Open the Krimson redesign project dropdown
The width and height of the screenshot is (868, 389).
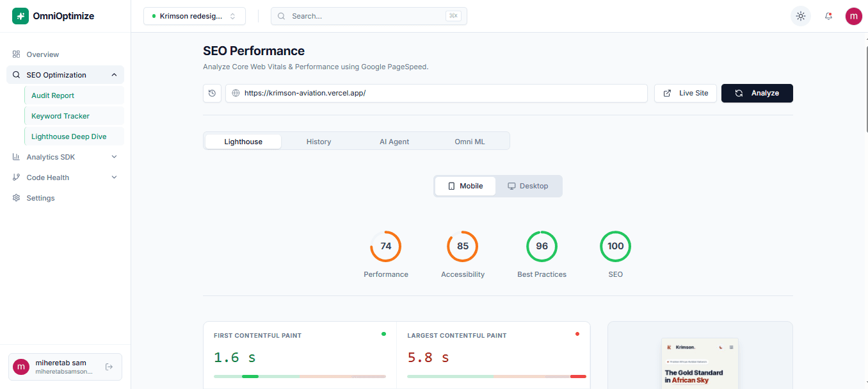coord(195,16)
